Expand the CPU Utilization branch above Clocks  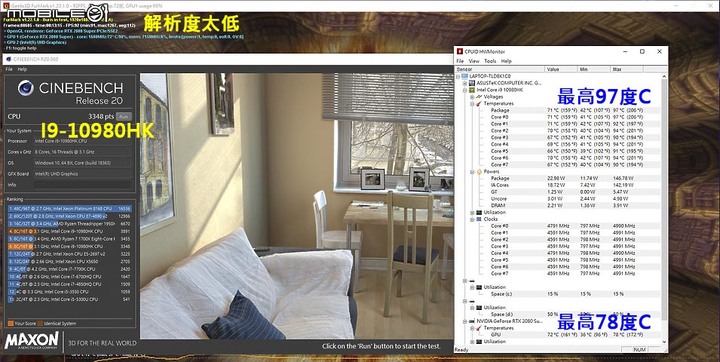coord(472,213)
